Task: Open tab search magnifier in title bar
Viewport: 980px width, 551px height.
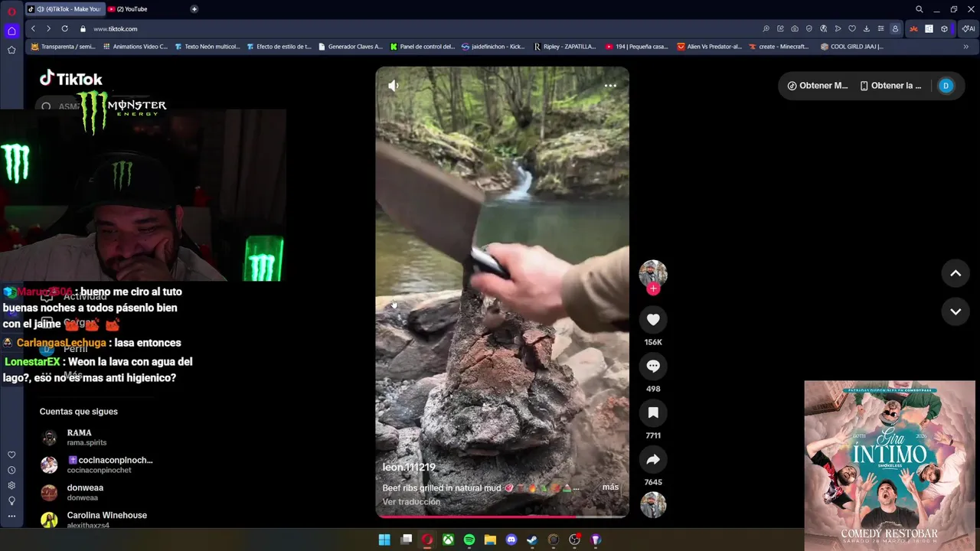Action: click(x=920, y=9)
